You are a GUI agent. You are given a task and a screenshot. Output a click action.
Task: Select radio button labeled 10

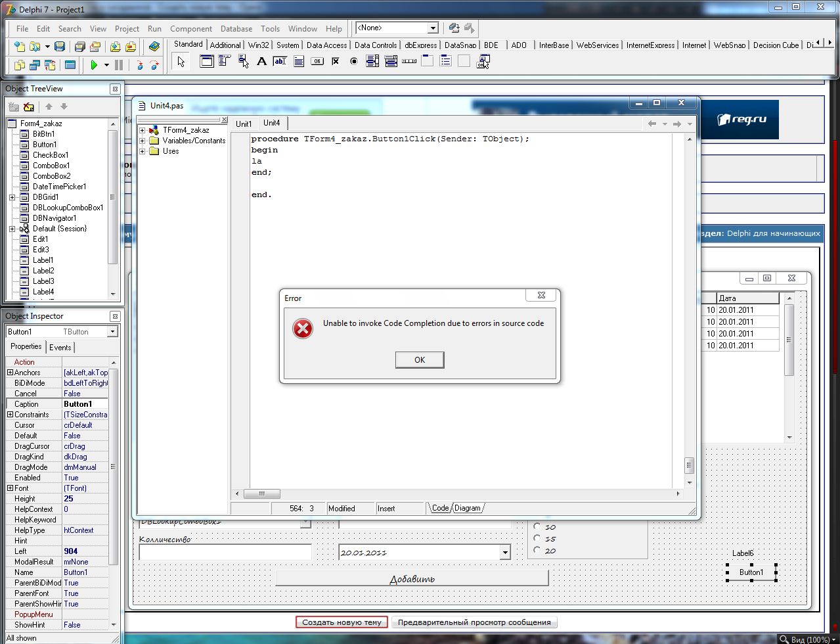click(537, 526)
